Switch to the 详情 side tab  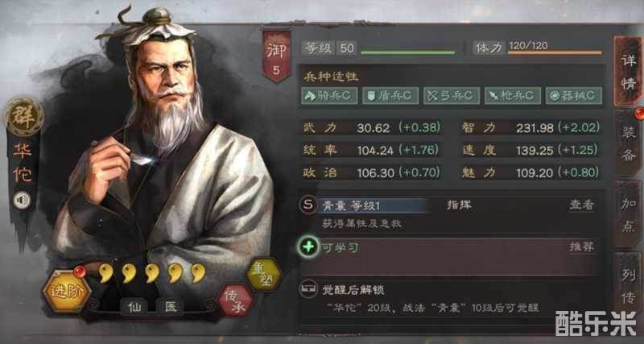pos(628,72)
